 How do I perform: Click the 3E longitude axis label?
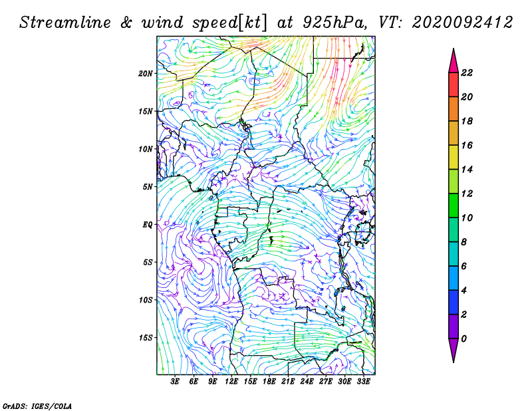tap(175, 382)
